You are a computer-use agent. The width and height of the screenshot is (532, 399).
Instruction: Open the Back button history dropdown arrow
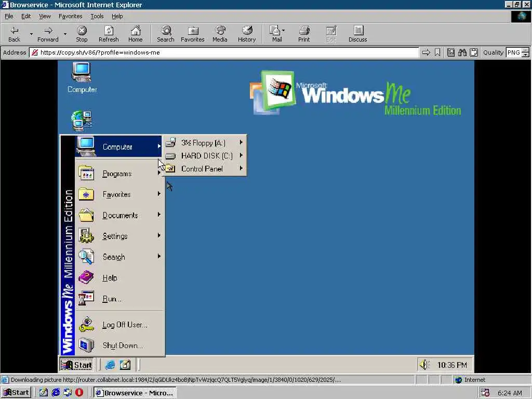pos(31,34)
